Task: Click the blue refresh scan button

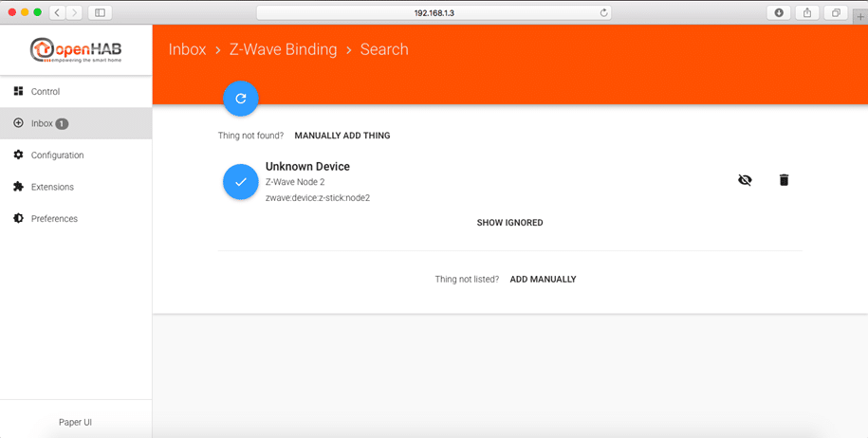Action: pyautogui.click(x=241, y=99)
